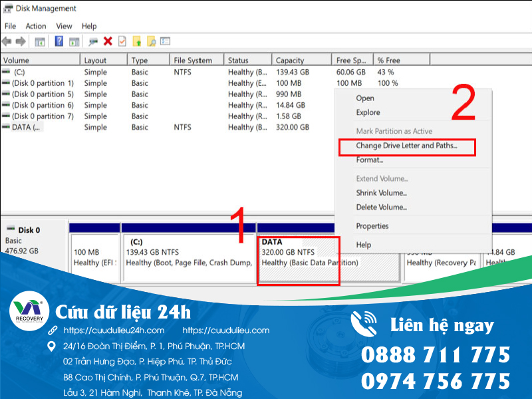Click the settings list toolbar icon
The height and width of the screenshot is (399, 532).
click(165, 41)
